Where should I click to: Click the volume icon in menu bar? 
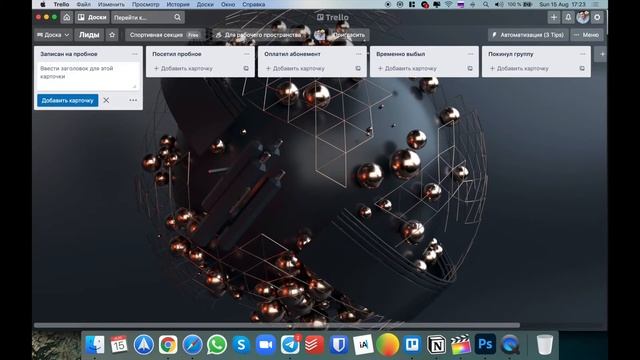[x=499, y=4]
